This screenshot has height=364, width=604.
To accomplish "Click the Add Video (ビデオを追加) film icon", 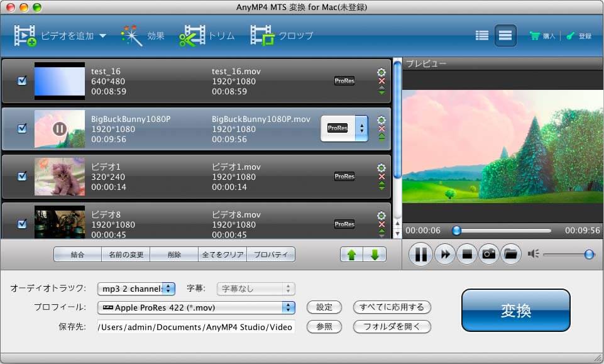I will coord(25,36).
